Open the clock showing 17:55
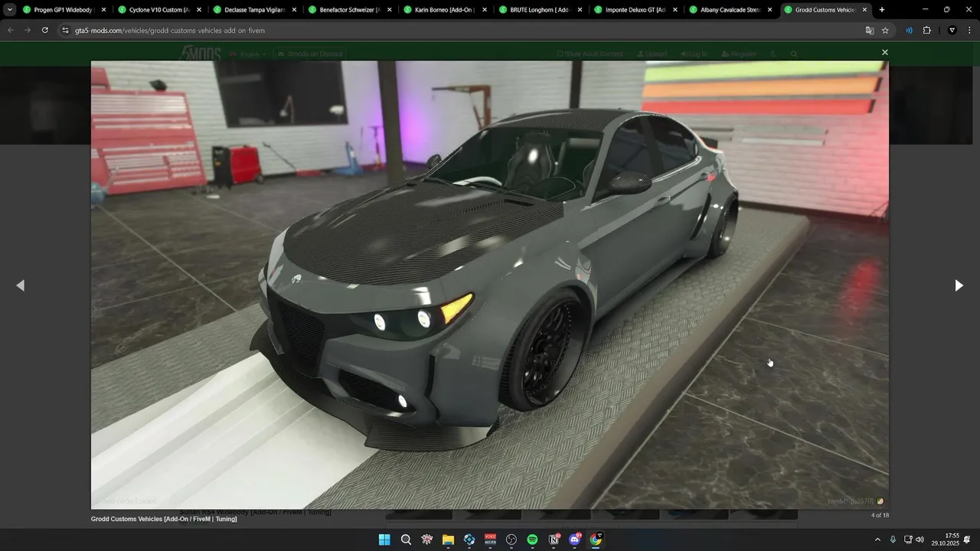Viewport: 980px width, 551px height. 945,540
